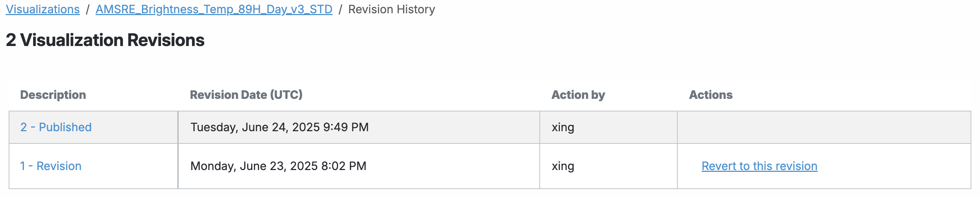Select the June 23, 2025 8:02 PM date cell
980x197 pixels.
tap(278, 166)
